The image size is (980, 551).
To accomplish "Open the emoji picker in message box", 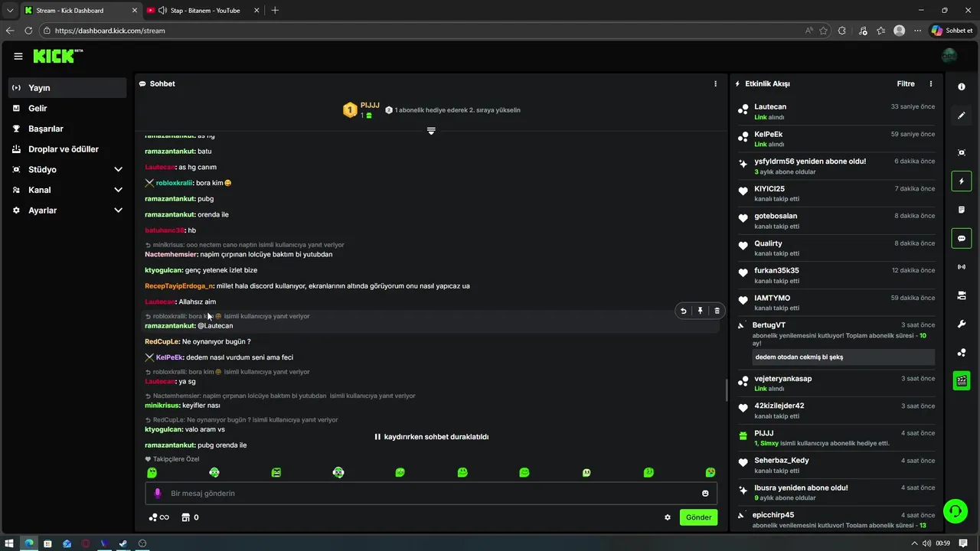I will pyautogui.click(x=705, y=494).
